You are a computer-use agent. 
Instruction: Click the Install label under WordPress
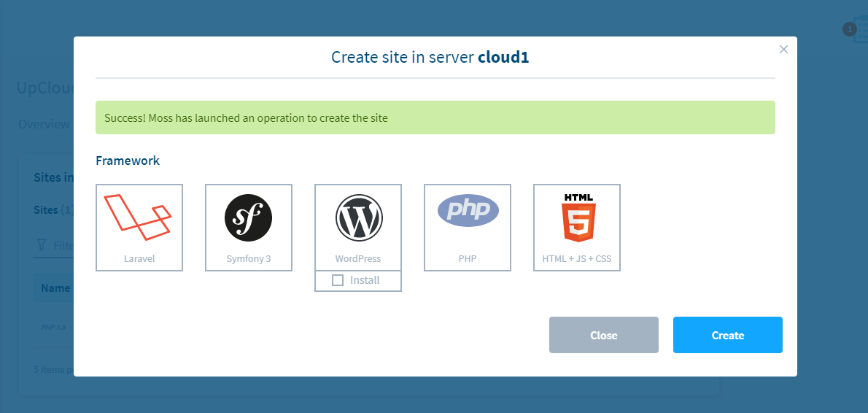pyautogui.click(x=365, y=280)
